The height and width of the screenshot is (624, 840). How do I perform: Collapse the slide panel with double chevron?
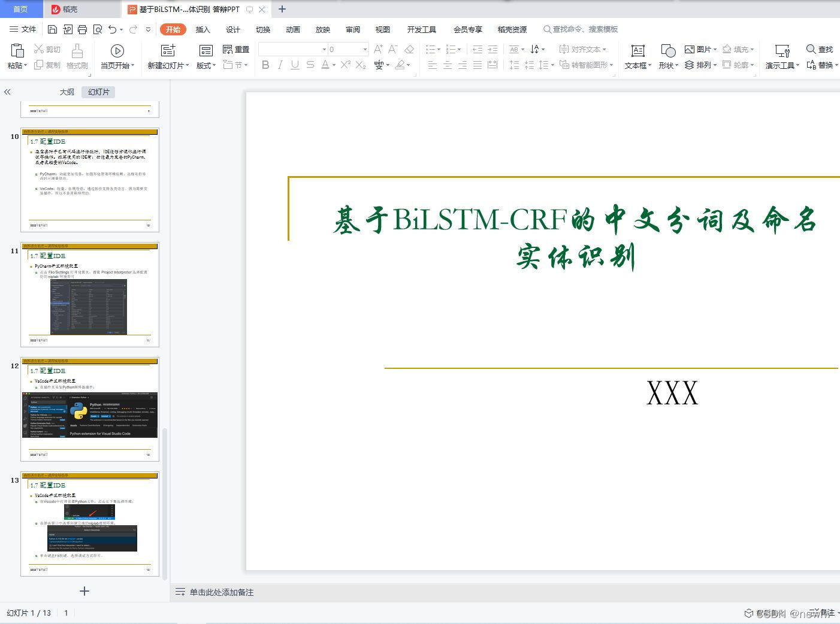click(7, 92)
